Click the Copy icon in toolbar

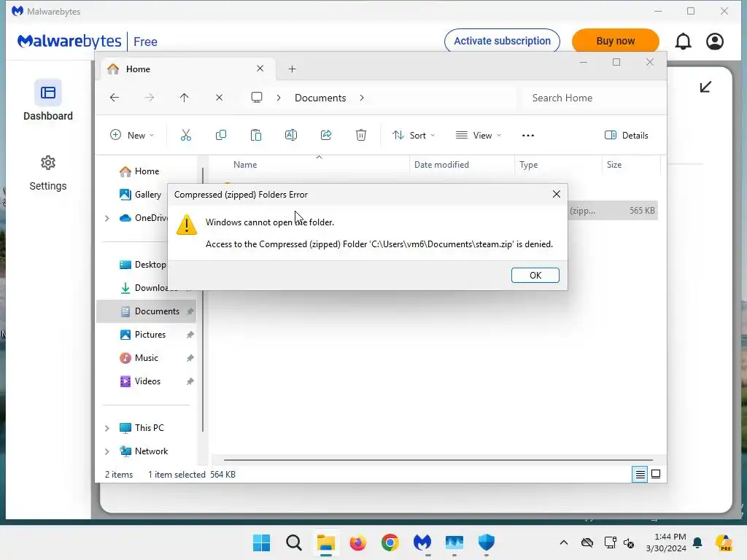click(x=220, y=135)
